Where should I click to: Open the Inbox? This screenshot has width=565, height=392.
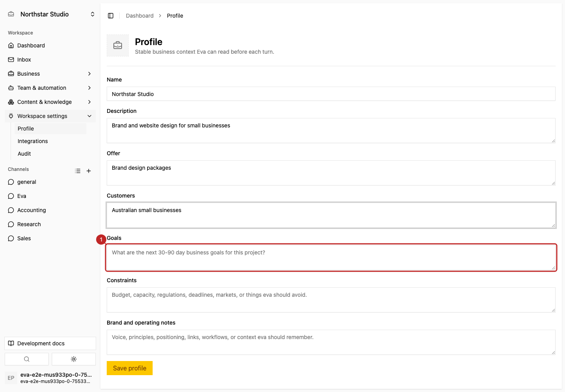point(50,60)
